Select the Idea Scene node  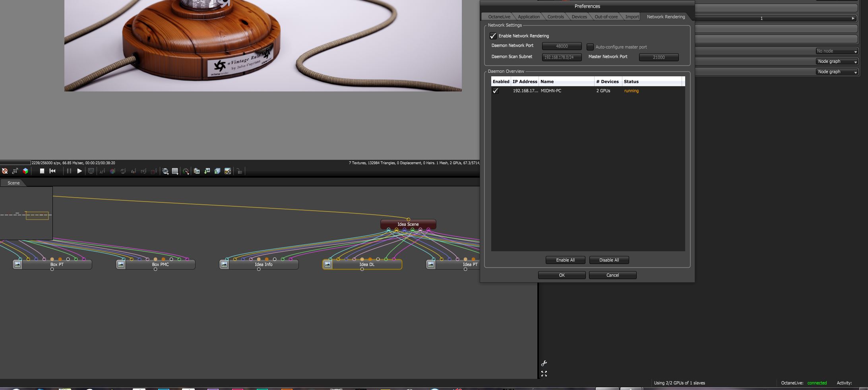[x=408, y=224]
